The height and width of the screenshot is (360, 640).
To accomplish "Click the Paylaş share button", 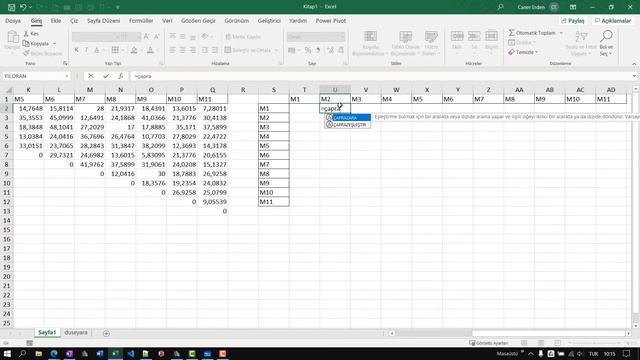I will (x=573, y=20).
